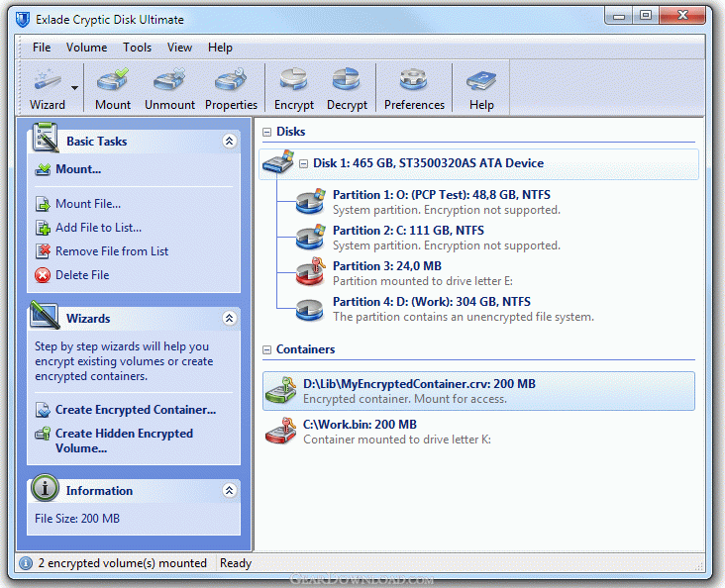Open the Wizard dropdown arrow
This screenshot has height=588, width=725.
click(x=74, y=88)
